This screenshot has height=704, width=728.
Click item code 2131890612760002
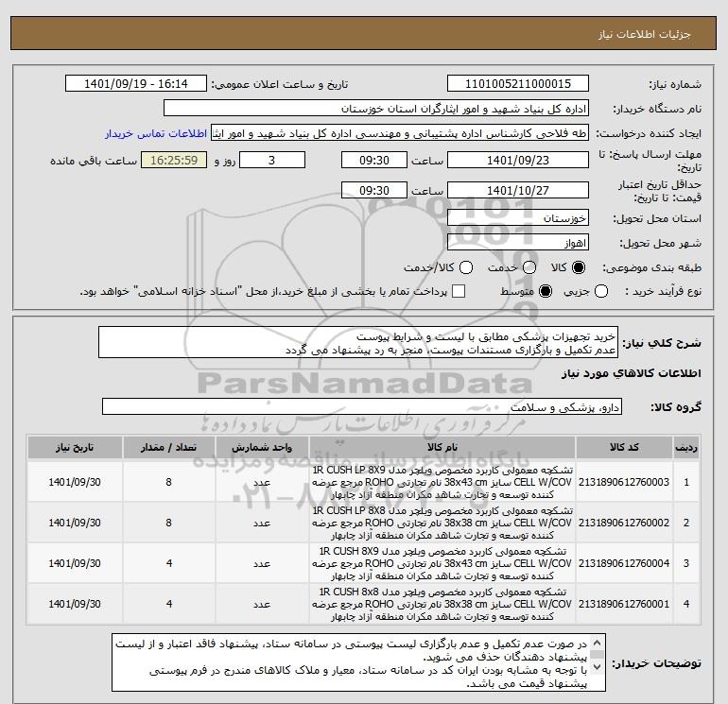624,523
